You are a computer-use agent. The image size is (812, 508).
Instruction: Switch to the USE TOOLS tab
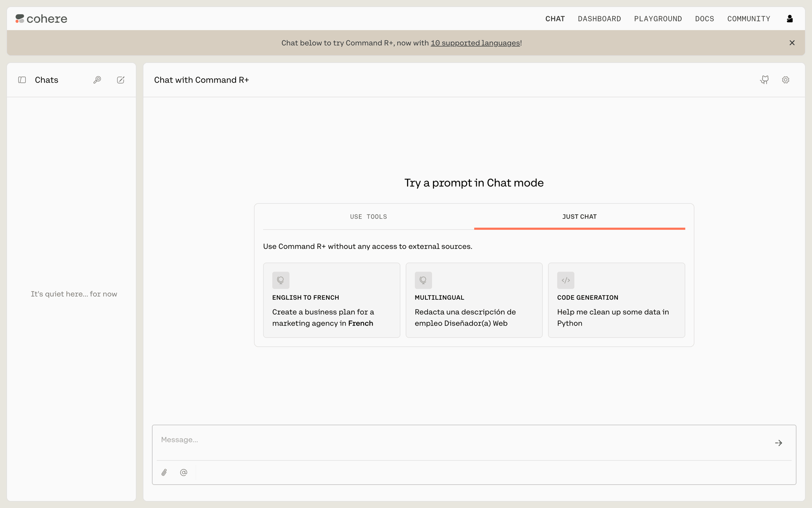pos(368,217)
